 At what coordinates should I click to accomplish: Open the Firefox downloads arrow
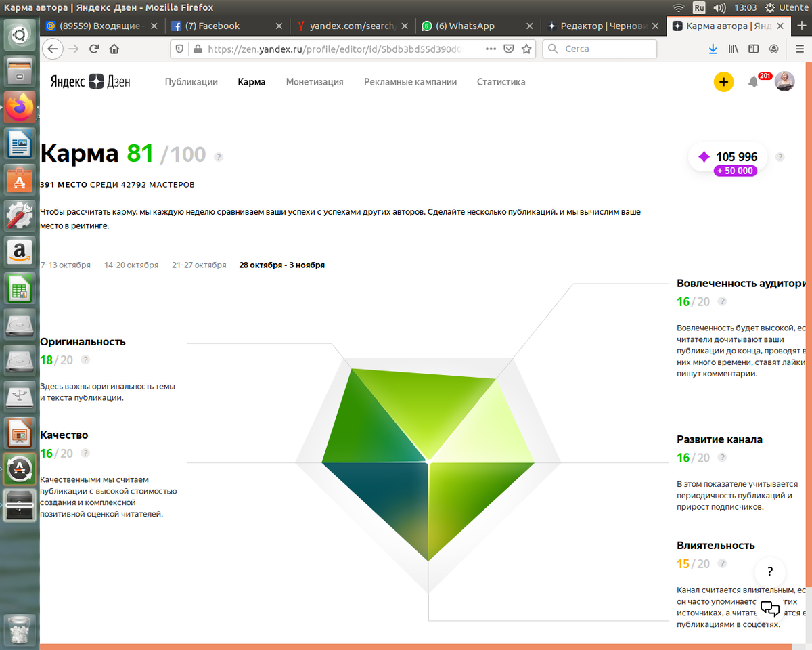pyautogui.click(x=713, y=49)
